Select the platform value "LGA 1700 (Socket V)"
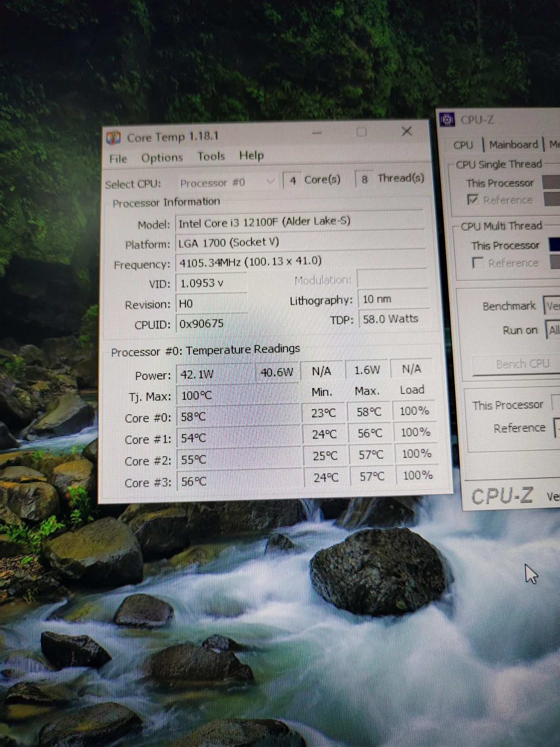560x747 pixels. (x=229, y=243)
